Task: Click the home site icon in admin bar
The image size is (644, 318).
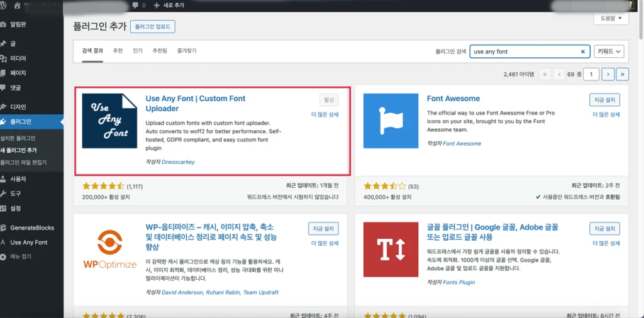Action: [x=17, y=5]
